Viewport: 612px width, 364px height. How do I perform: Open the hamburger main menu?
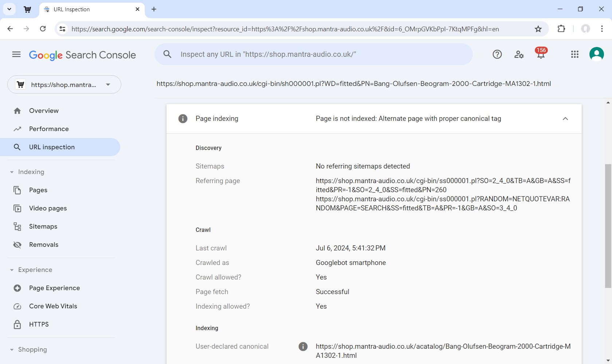click(16, 55)
